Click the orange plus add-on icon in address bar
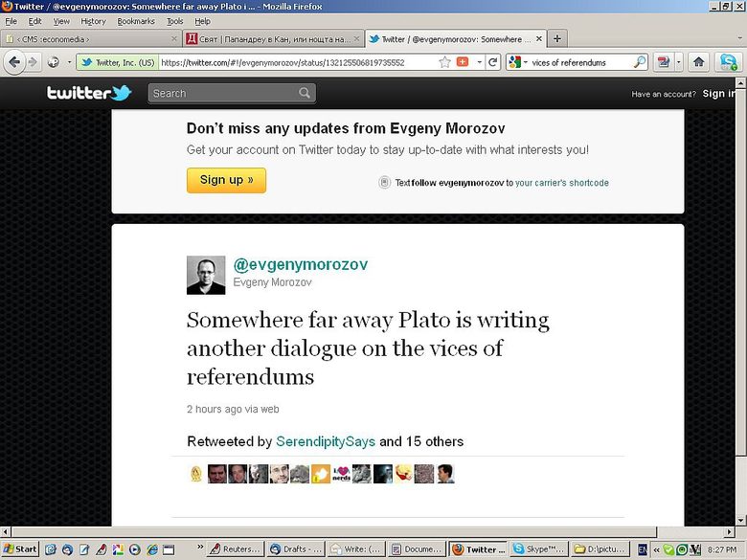This screenshot has width=747, height=560. [463, 62]
